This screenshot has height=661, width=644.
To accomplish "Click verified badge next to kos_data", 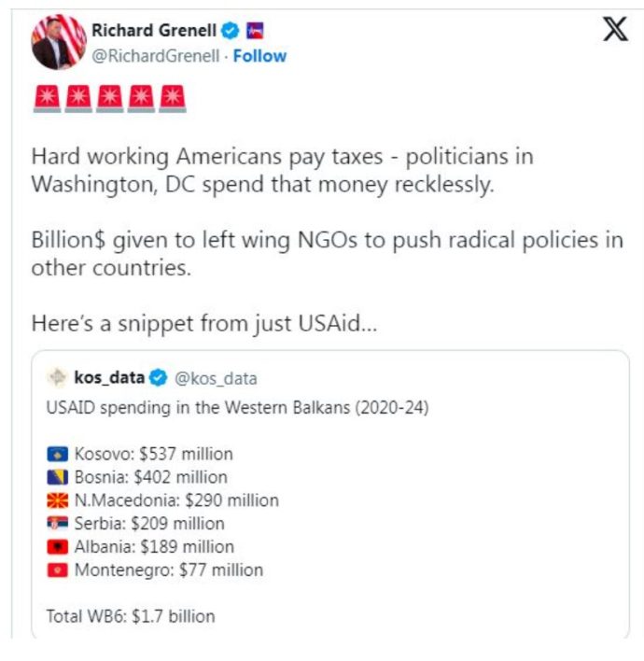I will tap(159, 378).
